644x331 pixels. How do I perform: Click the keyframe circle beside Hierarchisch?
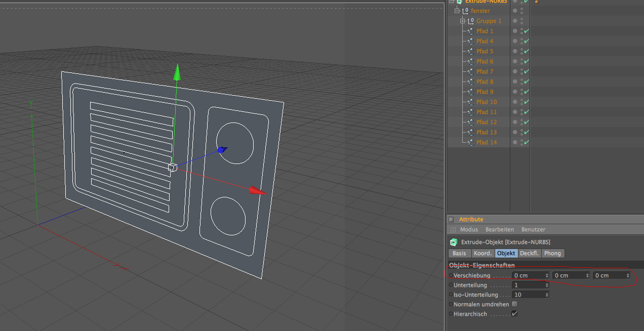(451, 314)
